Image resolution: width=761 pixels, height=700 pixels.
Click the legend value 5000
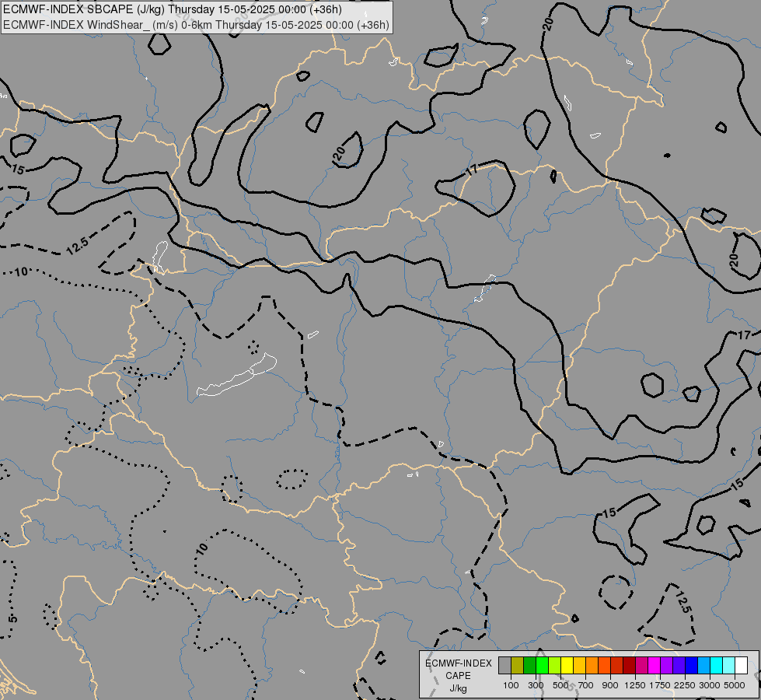735,685
